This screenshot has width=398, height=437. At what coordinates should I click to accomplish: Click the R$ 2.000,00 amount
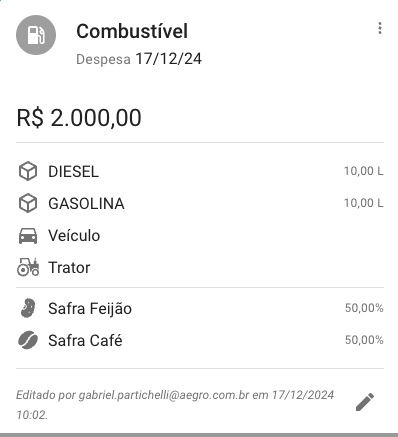click(79, 118)
